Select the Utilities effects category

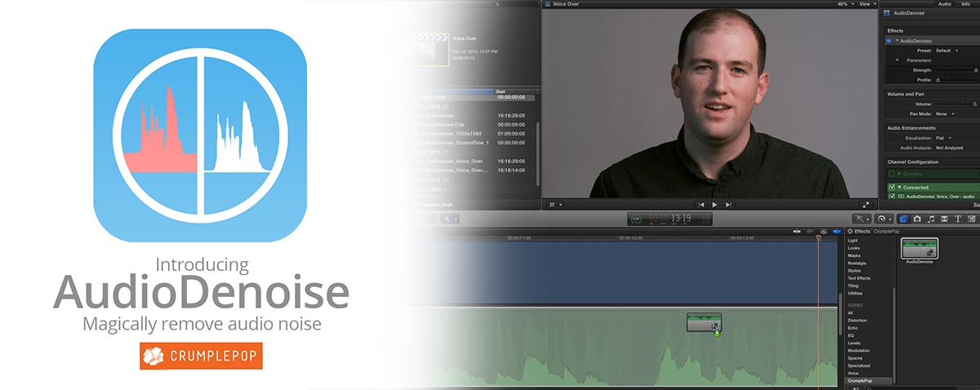point(855,294)
